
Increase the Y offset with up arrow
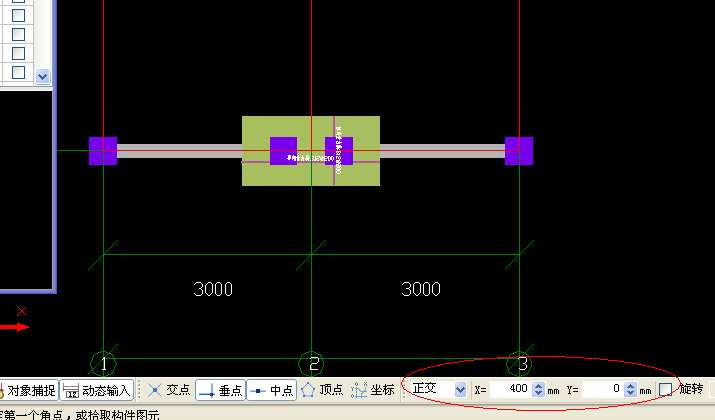point(631,386)
